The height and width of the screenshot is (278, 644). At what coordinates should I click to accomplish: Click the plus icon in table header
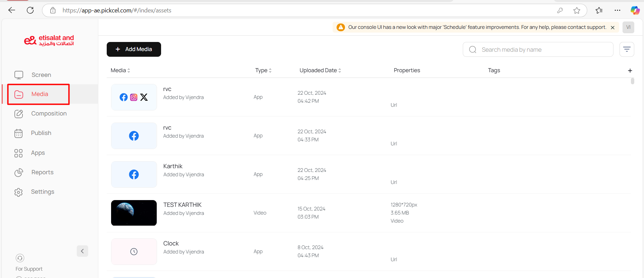[630, 71]
